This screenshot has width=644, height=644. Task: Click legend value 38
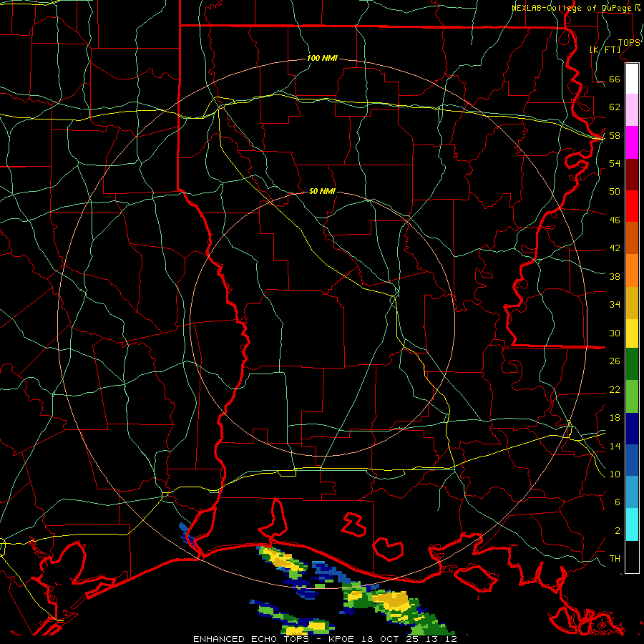[x=615, y=276]
